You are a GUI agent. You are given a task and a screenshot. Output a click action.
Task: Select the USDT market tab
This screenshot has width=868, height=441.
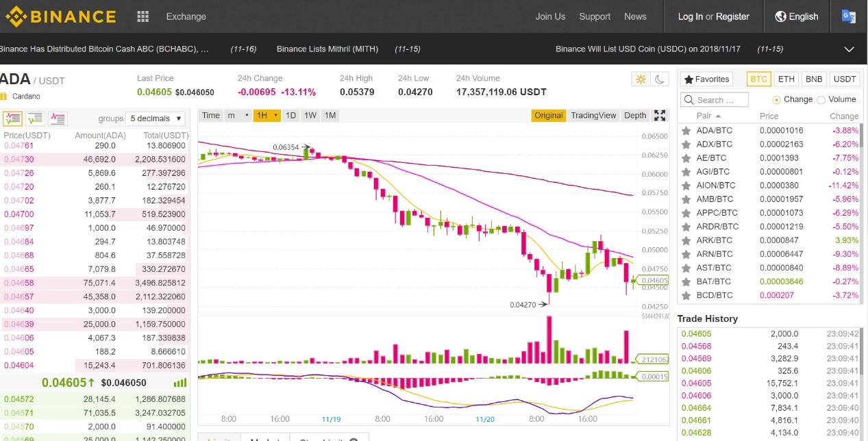click(x=845, y=79)
